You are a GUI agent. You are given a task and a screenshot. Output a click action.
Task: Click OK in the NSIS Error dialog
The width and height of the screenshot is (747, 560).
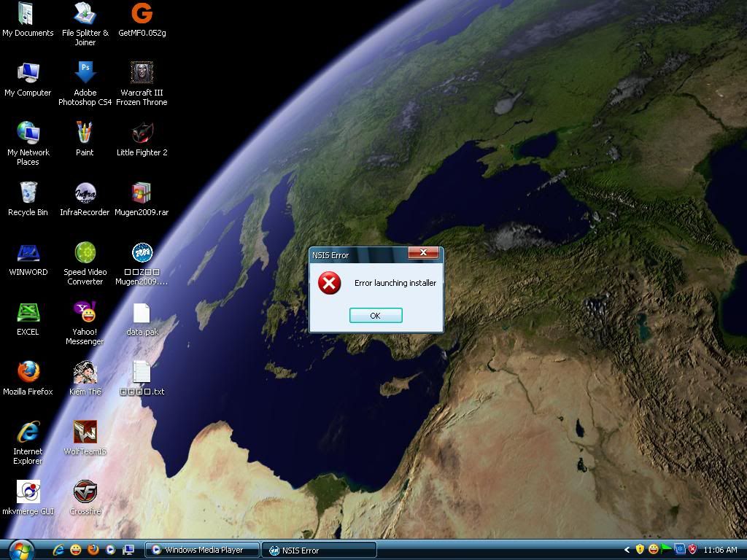(x=376, y=315)
